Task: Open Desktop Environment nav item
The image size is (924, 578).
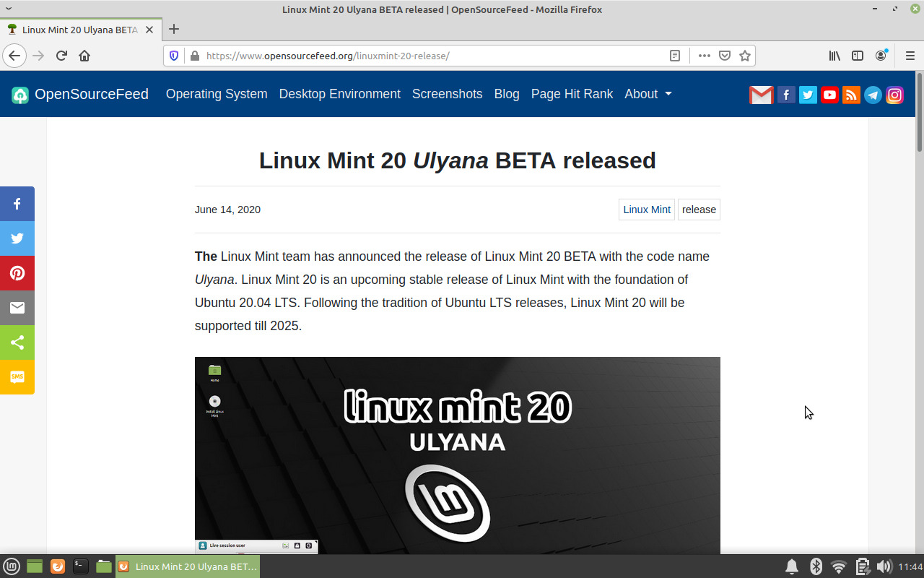Action: coord(340,94)
